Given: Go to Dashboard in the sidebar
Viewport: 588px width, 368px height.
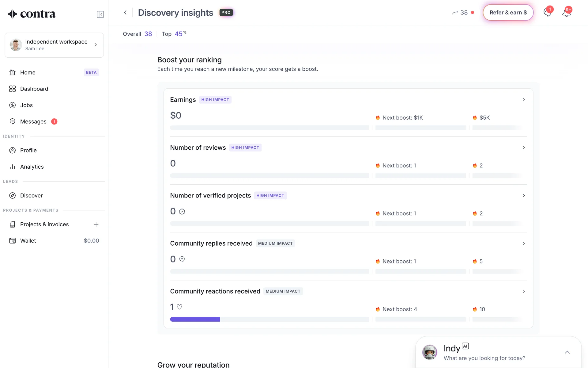Looking at the screenshot, I should [34, 89].
